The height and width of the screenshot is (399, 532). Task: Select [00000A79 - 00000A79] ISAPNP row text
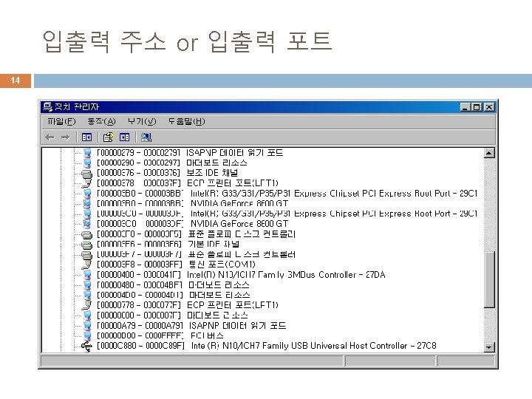pos(191,326)
